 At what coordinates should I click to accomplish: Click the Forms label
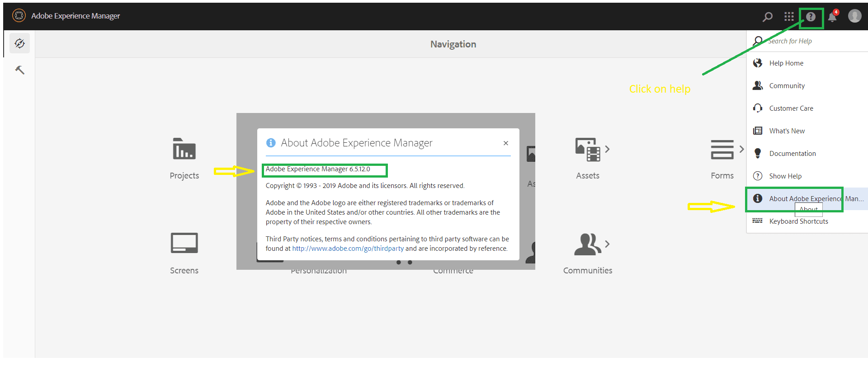(722, 176)
